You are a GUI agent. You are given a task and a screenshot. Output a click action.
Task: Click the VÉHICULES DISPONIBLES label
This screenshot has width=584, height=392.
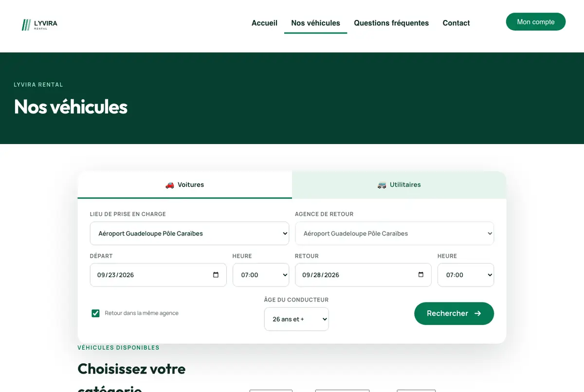[118, 348]
